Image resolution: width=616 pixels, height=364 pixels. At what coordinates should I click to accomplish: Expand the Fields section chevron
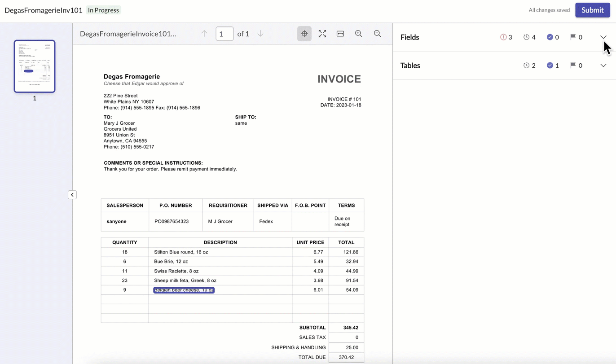tap(603, 37)
